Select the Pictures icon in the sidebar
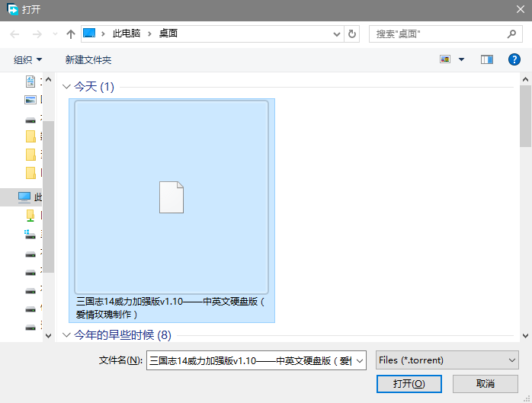 pyautogui.click(x=30, y=100)
